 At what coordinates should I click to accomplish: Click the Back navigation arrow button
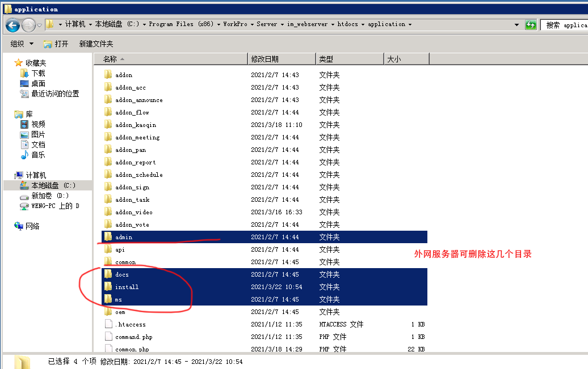coord(13,25)
